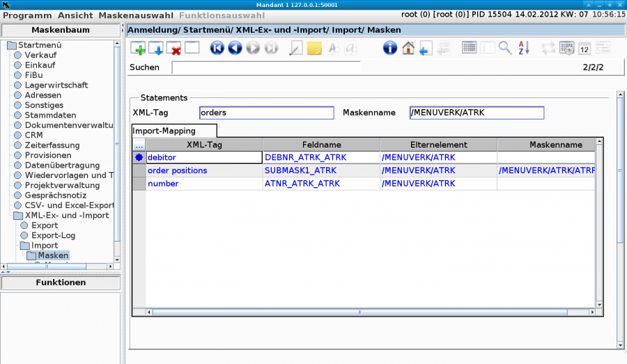The width and height of the screenshot is (627, 364).
Task: Click the Maskenname column header
Action: tap(546, 145)
